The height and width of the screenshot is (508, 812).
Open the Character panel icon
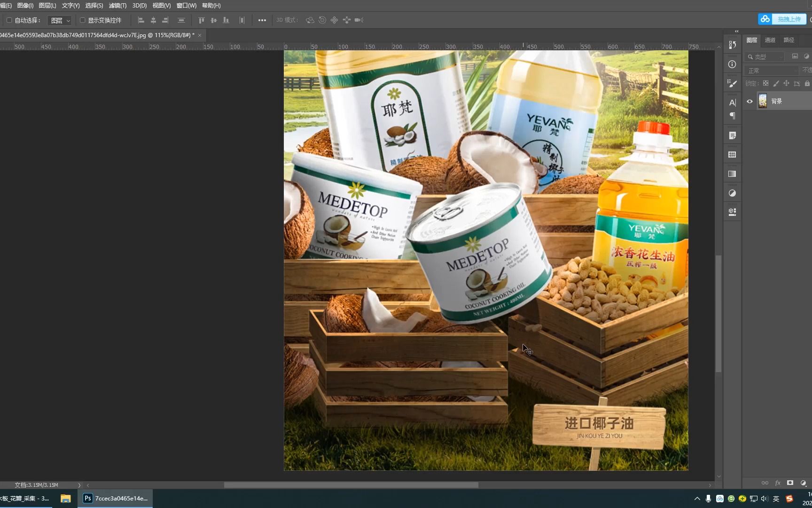point(732,103)
